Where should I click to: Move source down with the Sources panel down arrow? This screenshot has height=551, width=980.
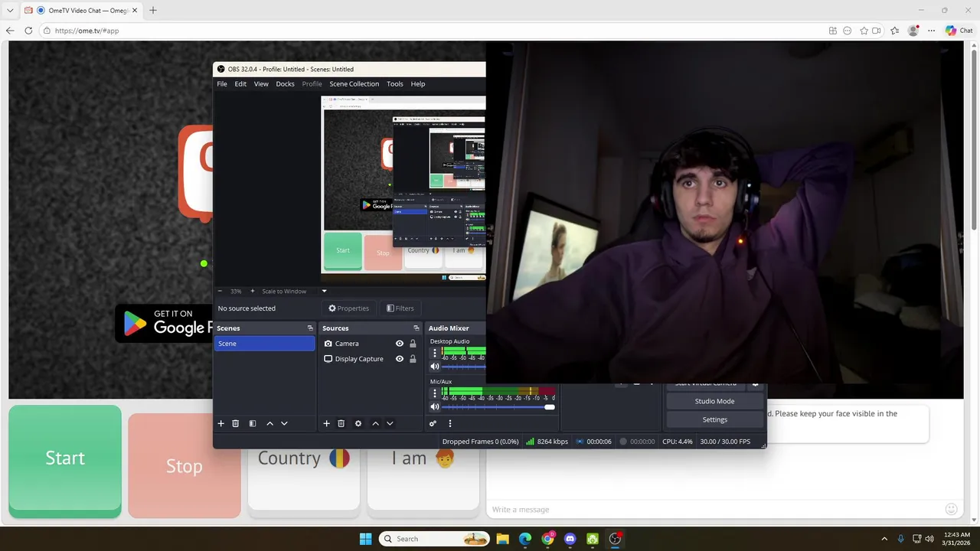(390, 423)
